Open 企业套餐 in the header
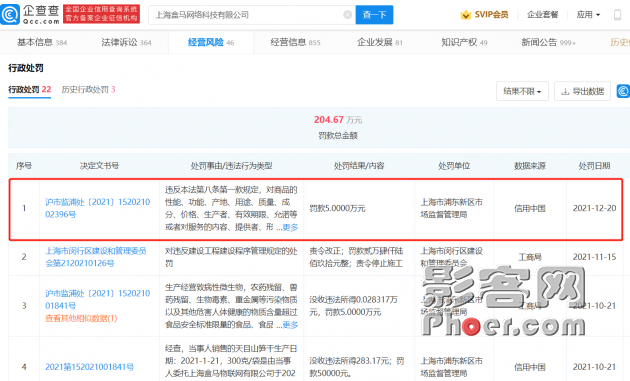This screenshot has width=630, height=381. [542, 15]
